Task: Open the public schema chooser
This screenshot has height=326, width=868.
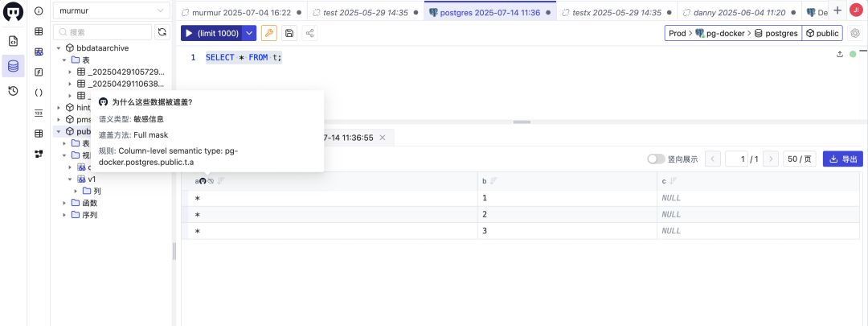Action: pos(822,33)
